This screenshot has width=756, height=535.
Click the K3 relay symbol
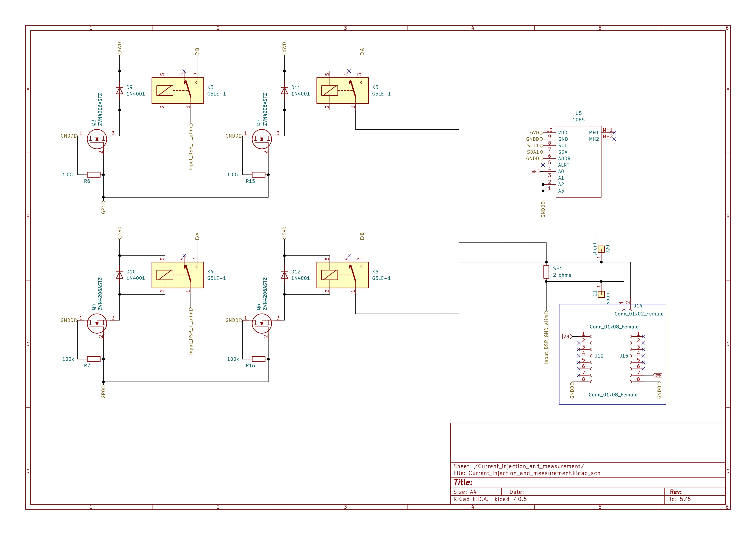[x=178, y=91]
